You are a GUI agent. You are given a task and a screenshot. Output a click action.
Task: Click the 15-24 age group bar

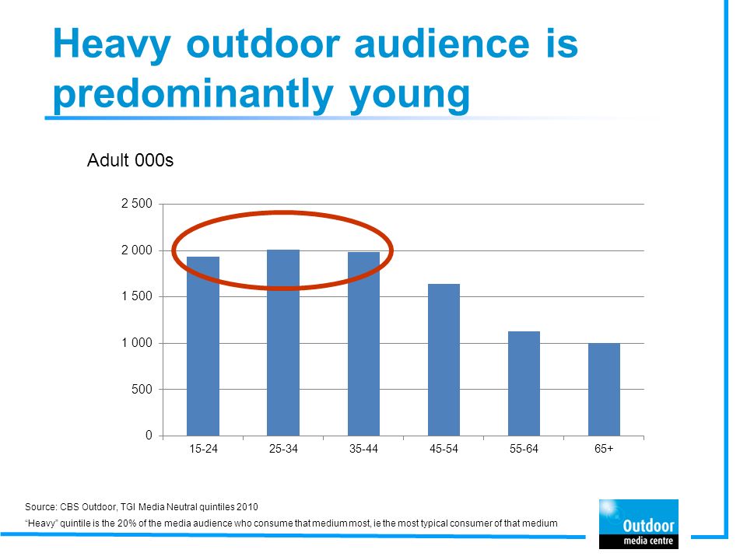tap(203, 346)
